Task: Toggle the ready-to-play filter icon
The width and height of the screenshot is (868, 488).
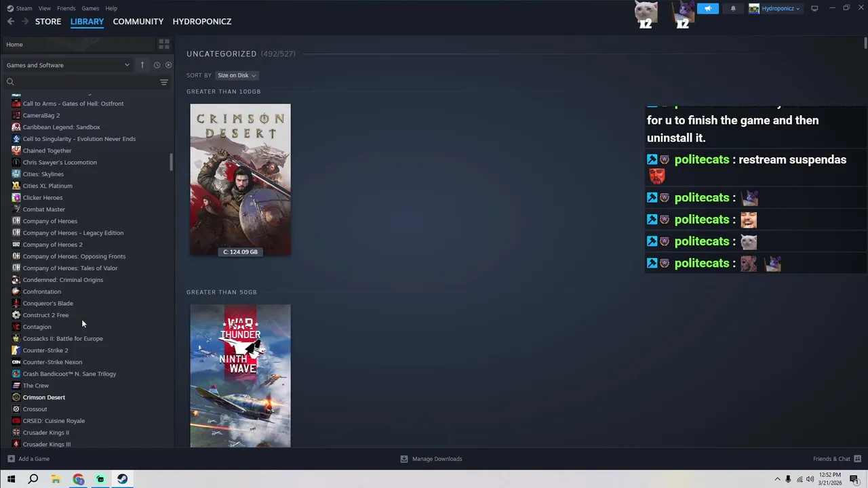Action: (x=169, y=65)
